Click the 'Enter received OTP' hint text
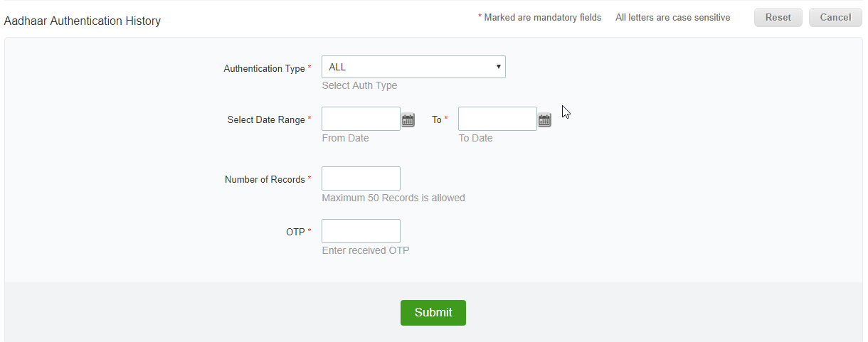868x342 pixels. click(x=366, y=250)
